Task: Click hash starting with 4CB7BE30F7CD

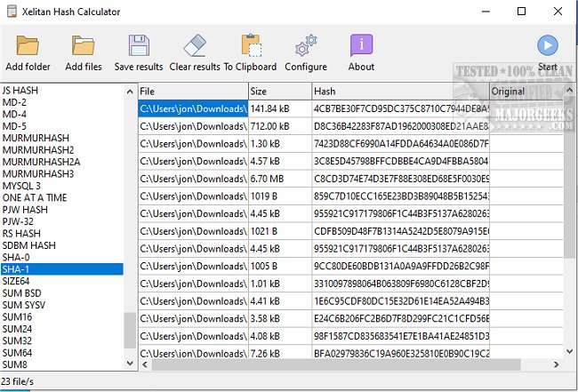Action: pos(401,108)
